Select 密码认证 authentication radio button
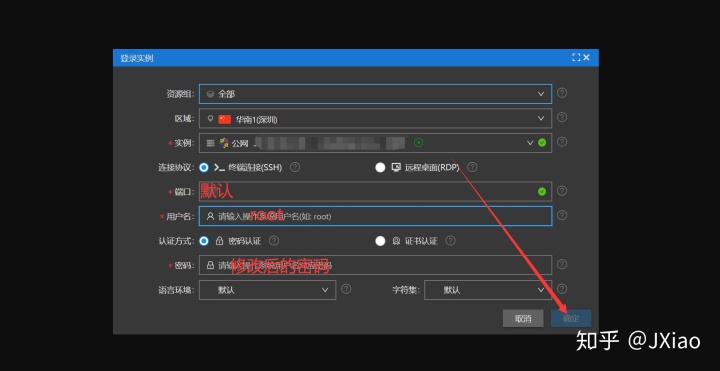 [204, 241]
